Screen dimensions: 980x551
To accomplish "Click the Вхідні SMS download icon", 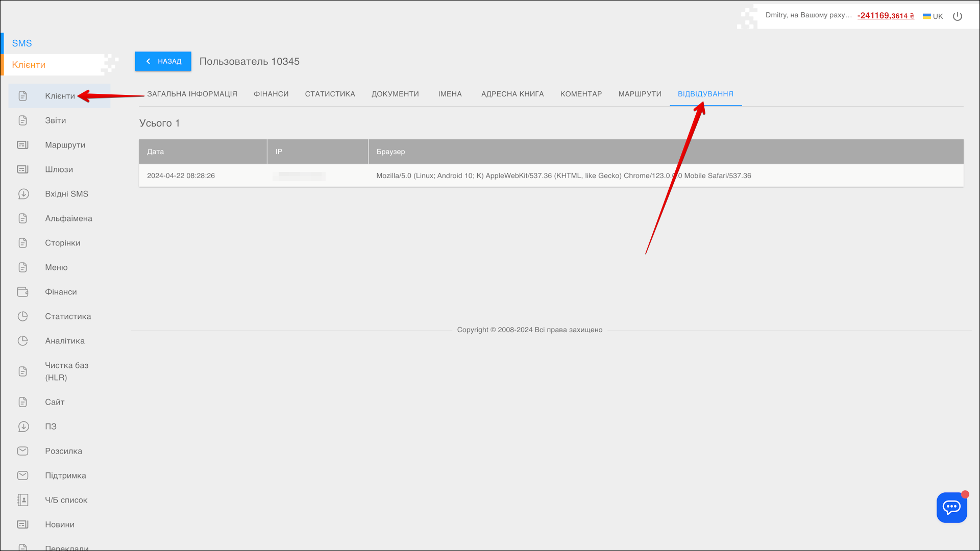I will coord(23,194).
